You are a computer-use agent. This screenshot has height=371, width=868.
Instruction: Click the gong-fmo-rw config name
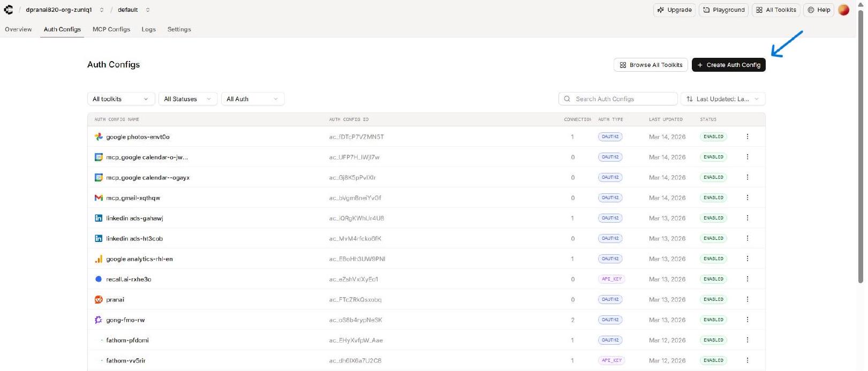pyautogui.click(x=125, y=320)
